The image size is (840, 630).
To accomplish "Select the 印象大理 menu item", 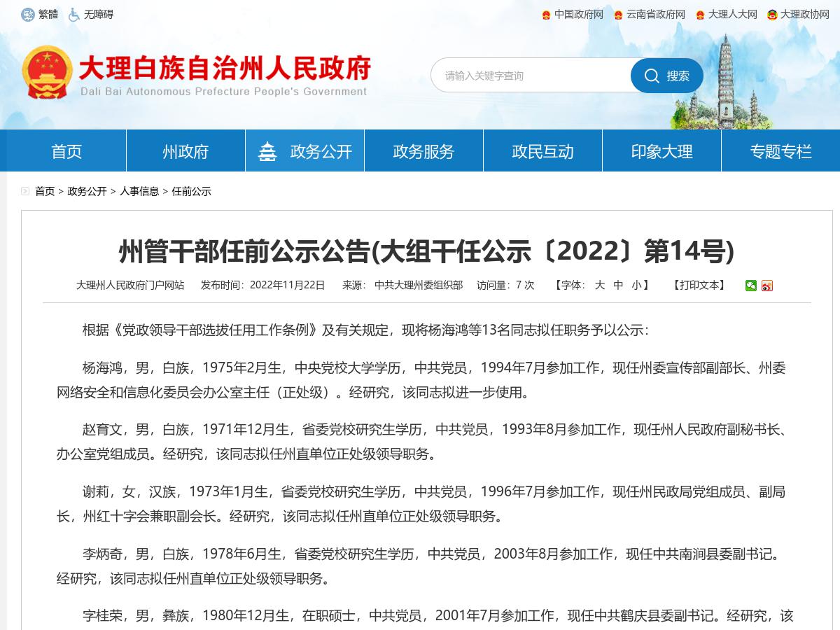I will pos(661,150).
